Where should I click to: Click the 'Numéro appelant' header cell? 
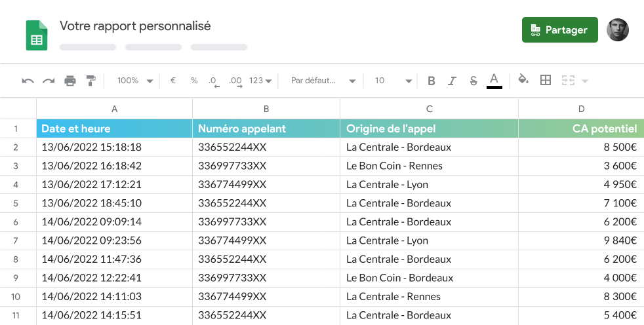(x=266, y=128)
